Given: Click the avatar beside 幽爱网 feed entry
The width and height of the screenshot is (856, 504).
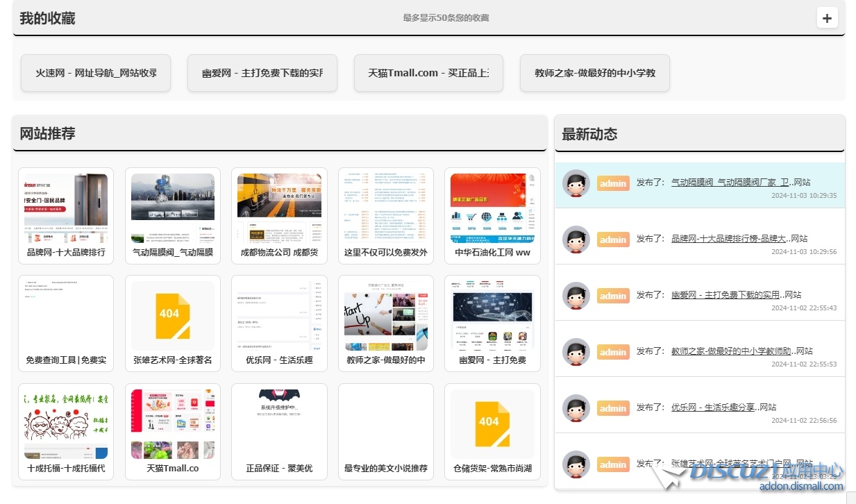Looking at the screenshot, I should click(576, 296).
